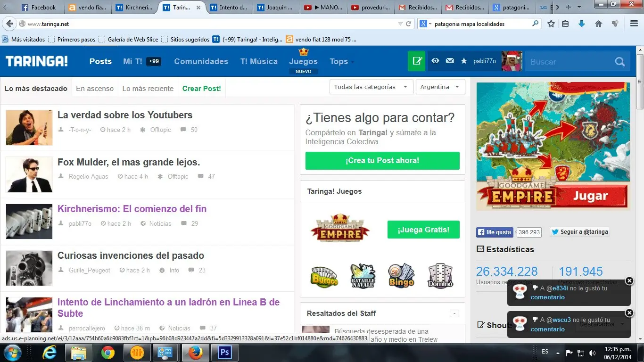The image size is (644, 362).
Task: Click Seguir a @taringa Twitter button
Action: (580, 232)
